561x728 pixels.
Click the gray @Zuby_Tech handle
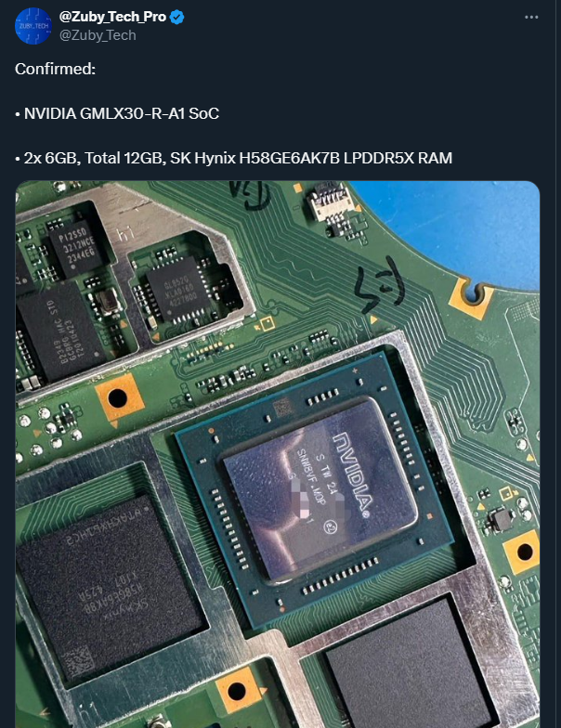(x=98, y=35)
